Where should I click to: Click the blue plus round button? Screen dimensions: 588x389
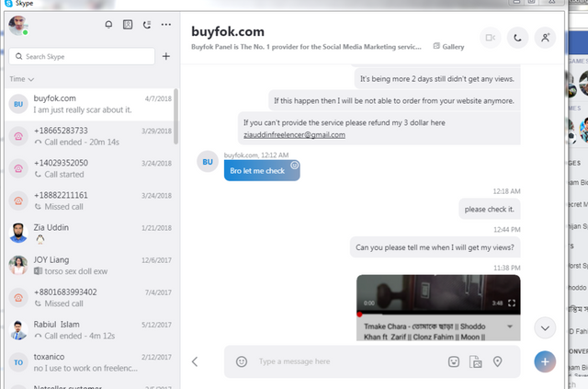pos(545,362)
